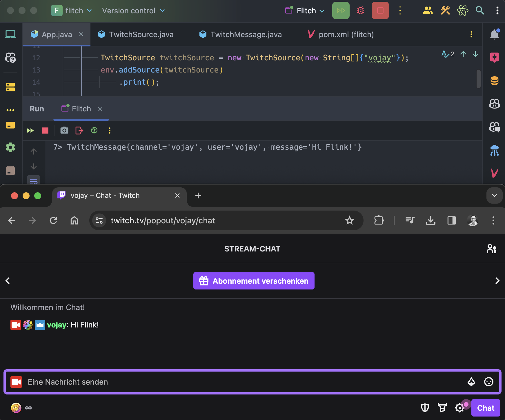Start debugging with the bug icon
The width and height of the screenshot is (505, 420).
point(360,10)
